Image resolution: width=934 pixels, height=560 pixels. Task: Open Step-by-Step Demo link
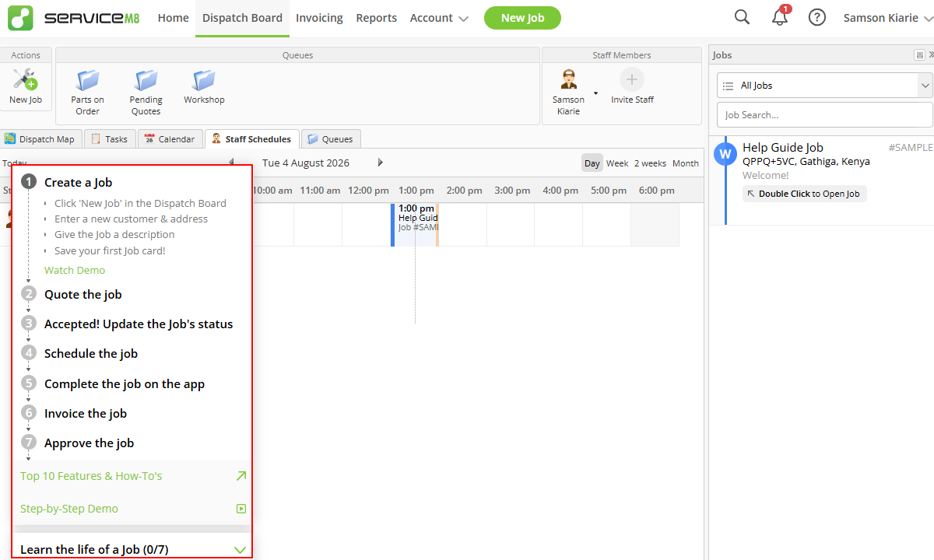click(69, 509)
